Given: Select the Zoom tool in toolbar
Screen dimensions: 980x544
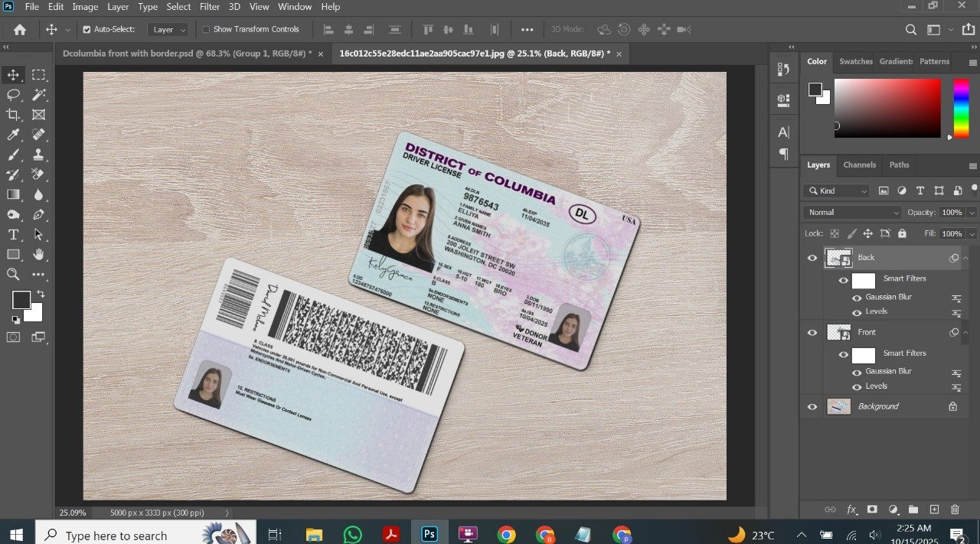Looking at the screenshot, I should (x=13, y=274).
